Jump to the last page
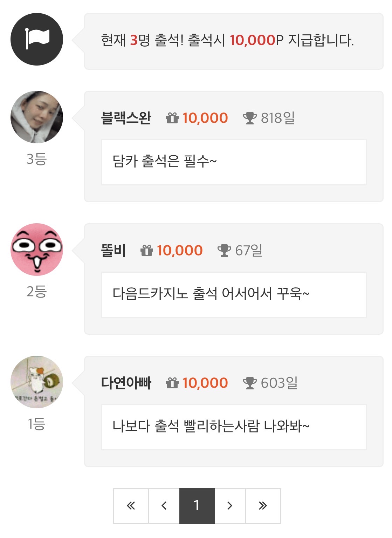The image size is (392, 538). click(x=263, y=506)
